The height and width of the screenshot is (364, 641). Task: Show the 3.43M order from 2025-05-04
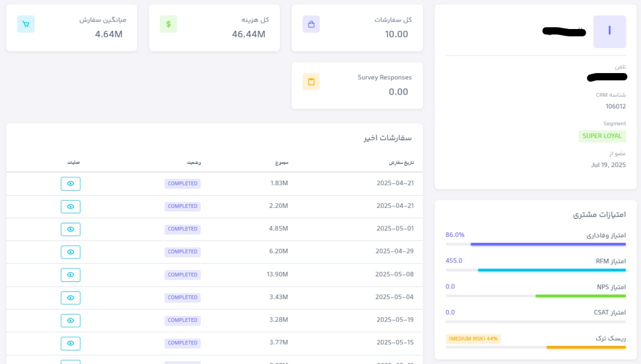tap(71, 297)
